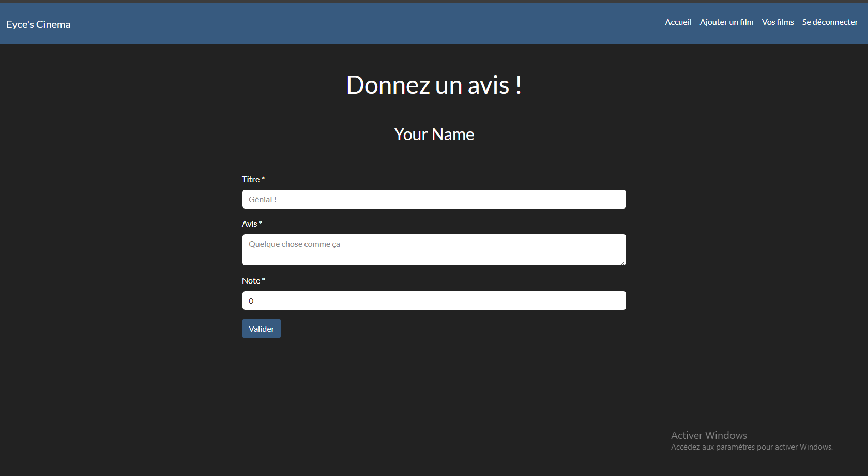Click the "Donnez un avis !" heading
868x476 pixels.
click(x=434, y=85)
